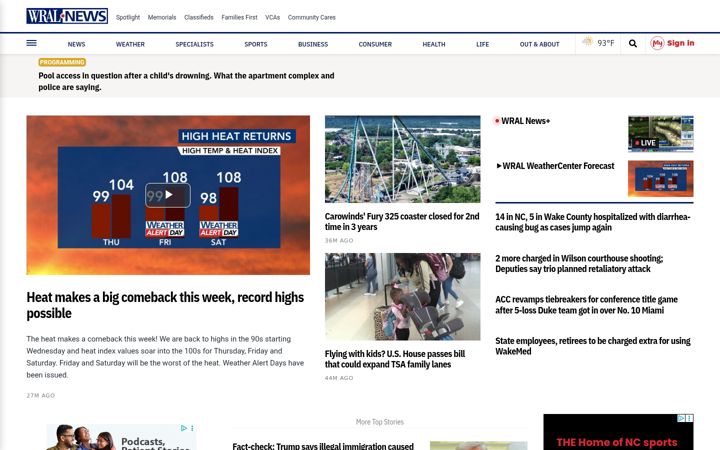Open the Sports menu
720x450 pixels.
pyautogui.click(x=256, y=45)
